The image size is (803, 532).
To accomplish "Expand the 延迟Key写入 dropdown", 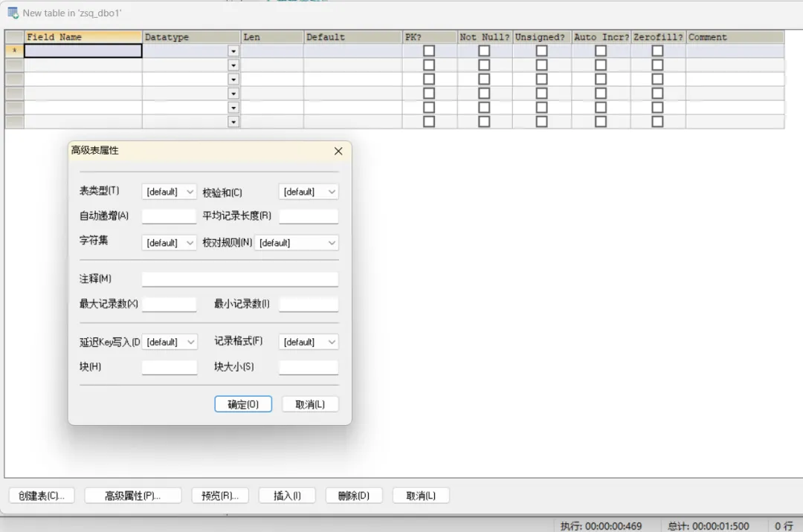I will (x=169, y=342).
